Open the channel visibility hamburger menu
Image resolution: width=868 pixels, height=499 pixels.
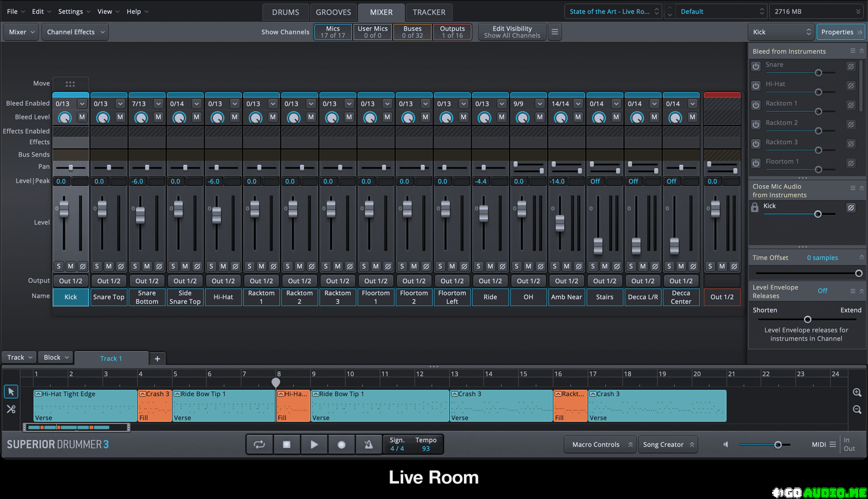pyautogui.click(x=555, y=32)
